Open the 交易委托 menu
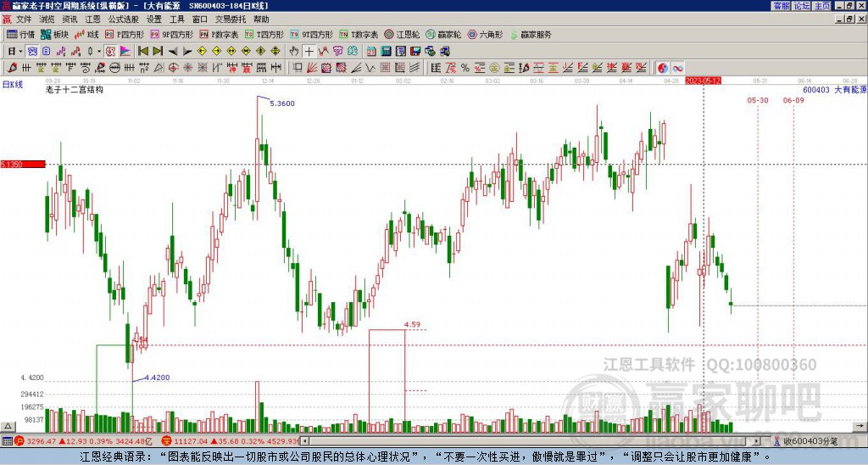 [231, 20]
